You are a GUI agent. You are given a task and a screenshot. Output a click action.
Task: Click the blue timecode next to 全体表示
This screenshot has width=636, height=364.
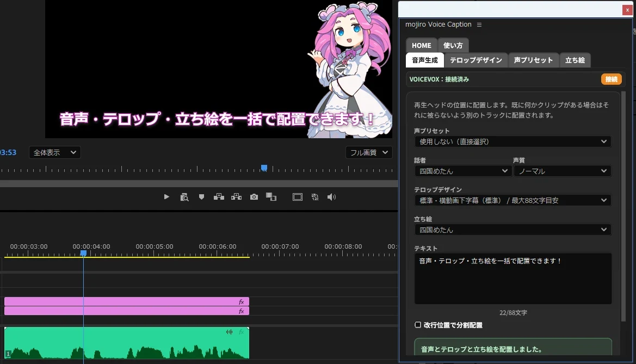coord(8,152)
